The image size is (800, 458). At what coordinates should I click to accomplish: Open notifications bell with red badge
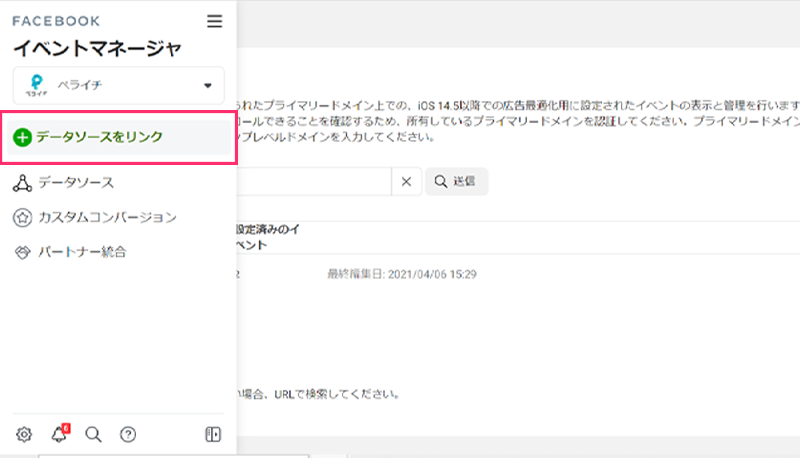click(58, 434)
